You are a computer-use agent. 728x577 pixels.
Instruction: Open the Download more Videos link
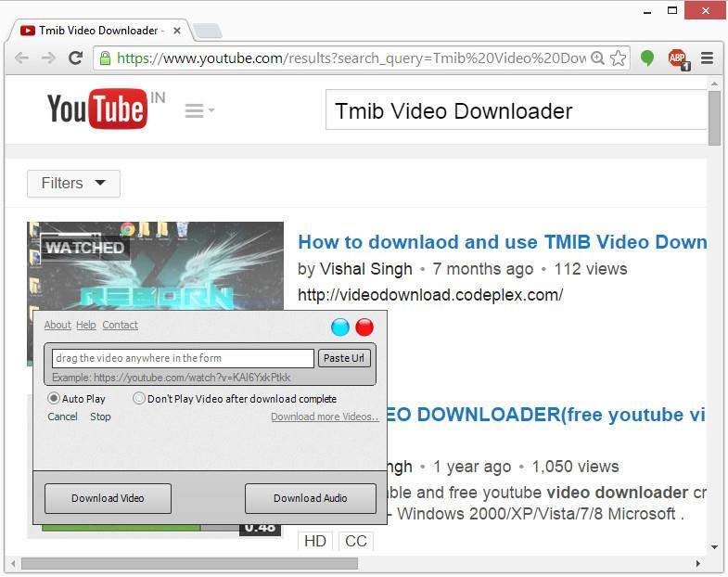[x=325, y=417]
